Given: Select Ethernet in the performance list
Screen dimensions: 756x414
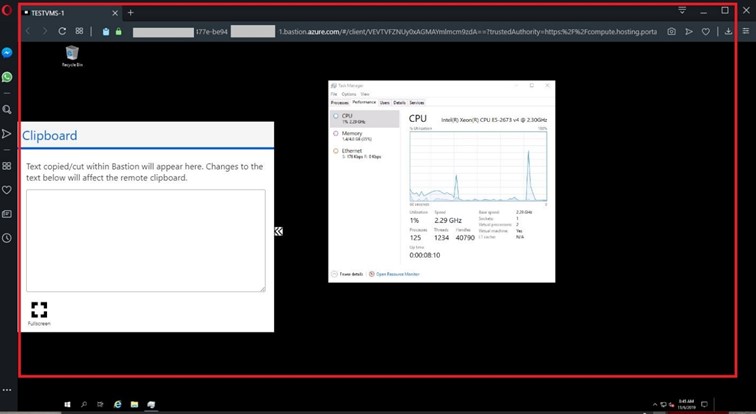Looking at the screenshot, I should 365,153.
